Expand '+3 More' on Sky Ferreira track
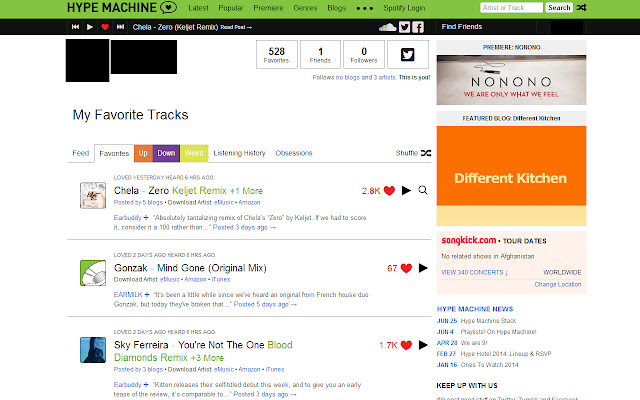This screenshot has height=400, width=640. point(207,358)
